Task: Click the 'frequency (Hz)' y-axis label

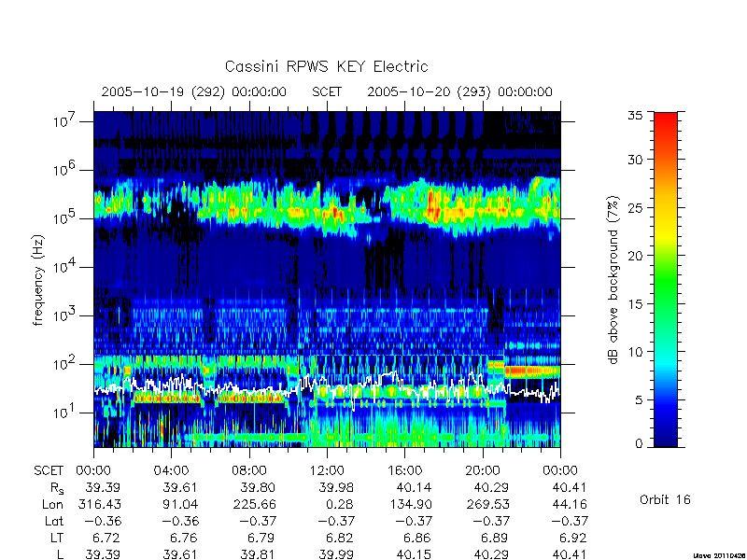Action: coord(38,280)
